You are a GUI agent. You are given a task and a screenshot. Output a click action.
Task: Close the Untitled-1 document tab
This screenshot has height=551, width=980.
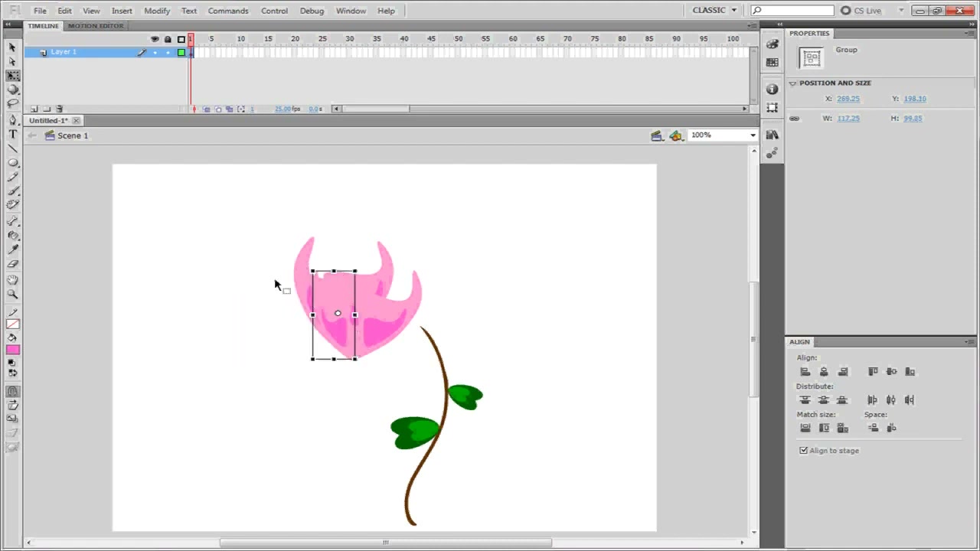pyautogui.click(x=77, y=121)
